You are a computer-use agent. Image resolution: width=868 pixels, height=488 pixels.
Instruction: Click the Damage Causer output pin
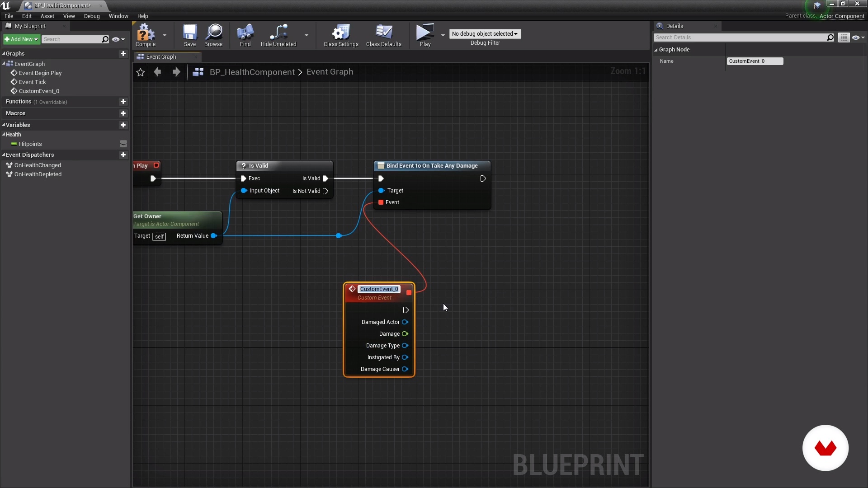click(x=405, y=369)
